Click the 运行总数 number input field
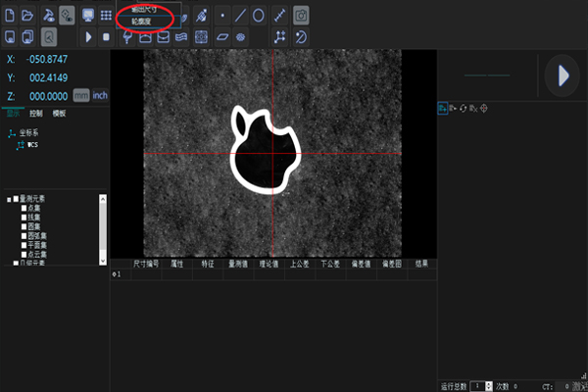Viewport: 588px width, 392px height. [477, 386]
